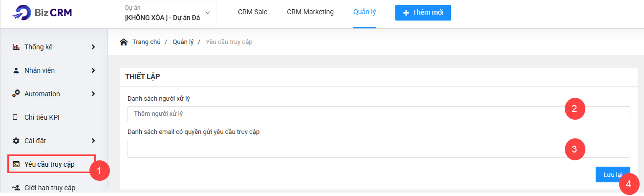Click the Quản lý breadcrumb link

pos(183,42)
